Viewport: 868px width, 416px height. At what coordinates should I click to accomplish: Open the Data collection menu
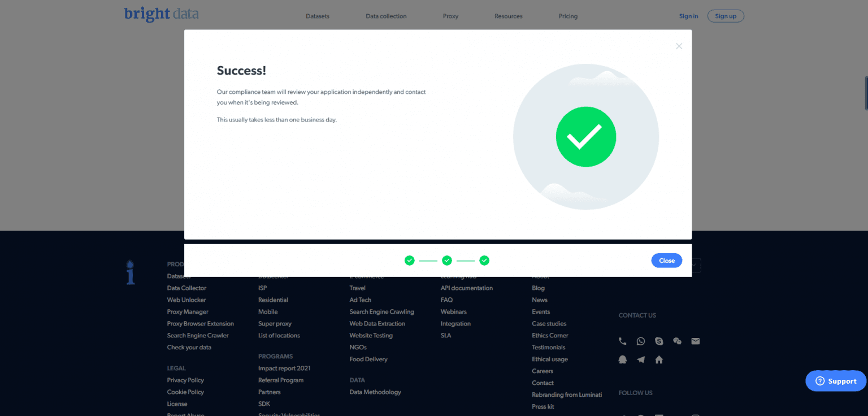(386, 16)
